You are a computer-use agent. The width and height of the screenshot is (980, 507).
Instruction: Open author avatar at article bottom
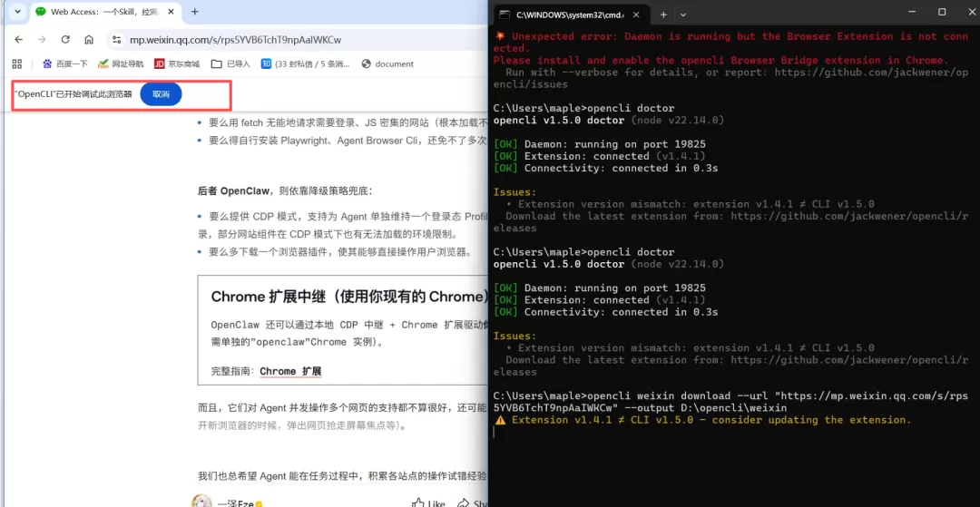(201, 502)
